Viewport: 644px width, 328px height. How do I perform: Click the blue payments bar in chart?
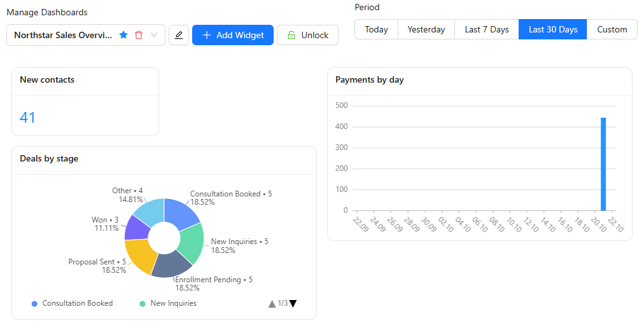pyautogui.click(x=603, y=164)
